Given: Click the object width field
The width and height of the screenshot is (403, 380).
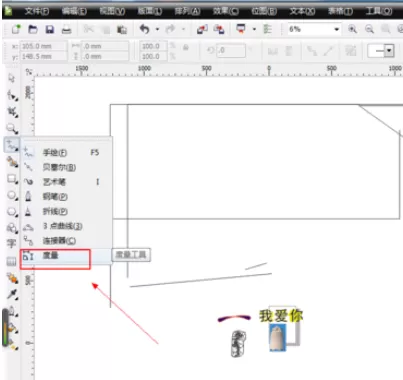Looking at the screenshot, I should (x=105, y=46).
